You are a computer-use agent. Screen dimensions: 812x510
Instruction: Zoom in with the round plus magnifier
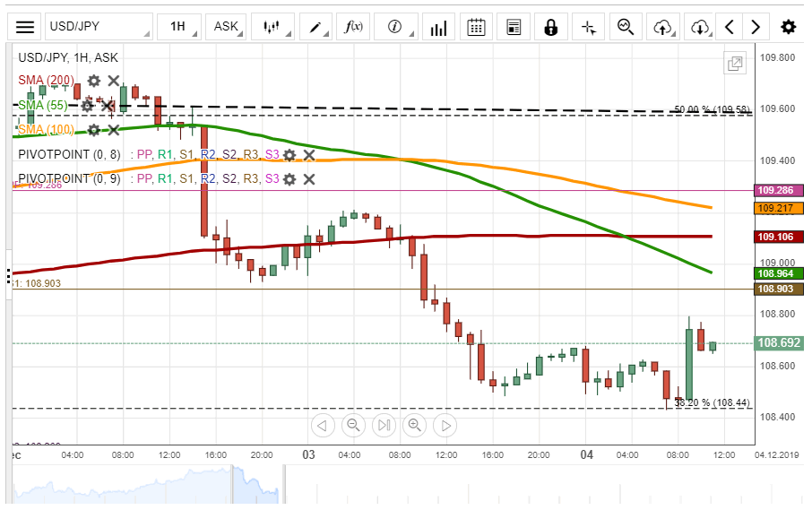point(414,426)
